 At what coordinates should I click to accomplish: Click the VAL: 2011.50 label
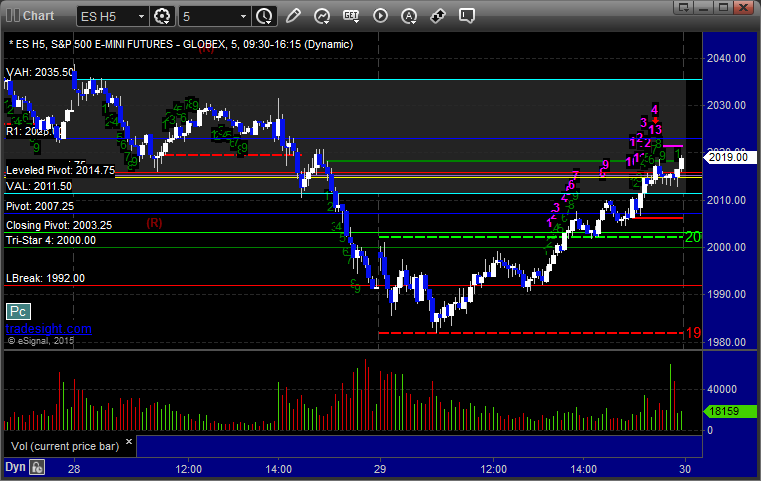click(39, 186)
